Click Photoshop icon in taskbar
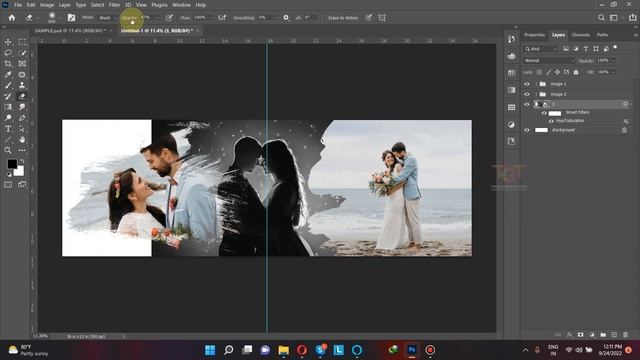This screenshot has height=360, width=640. [412, 350]
